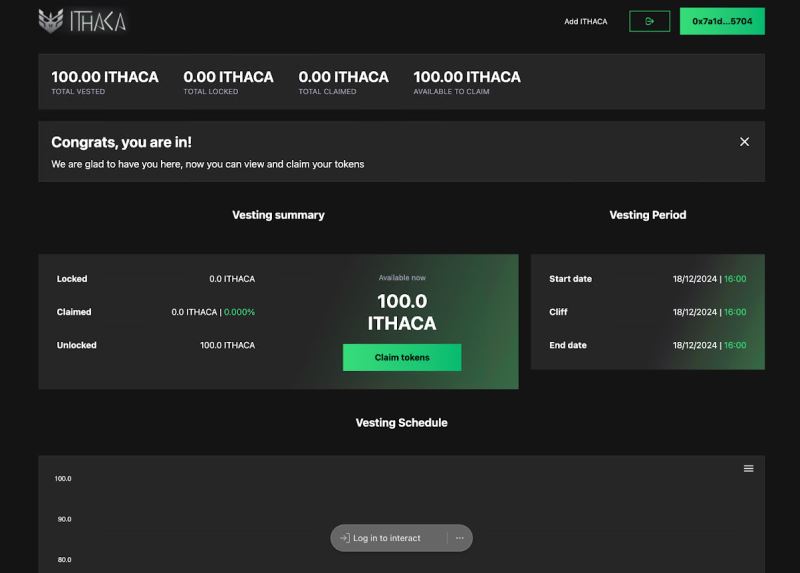Screen dimensions: 800x573
Task: Select the Total Vested amount
Action: click(105, 77)
